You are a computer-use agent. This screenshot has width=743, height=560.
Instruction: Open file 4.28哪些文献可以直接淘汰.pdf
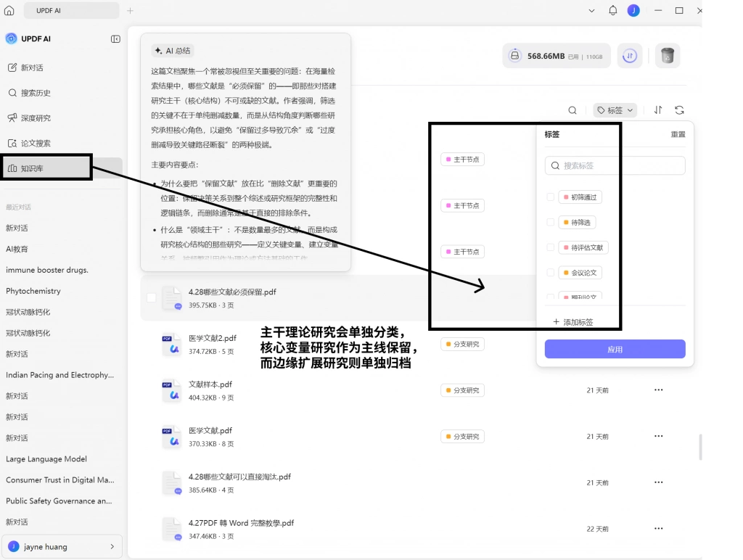coord(239,477)
